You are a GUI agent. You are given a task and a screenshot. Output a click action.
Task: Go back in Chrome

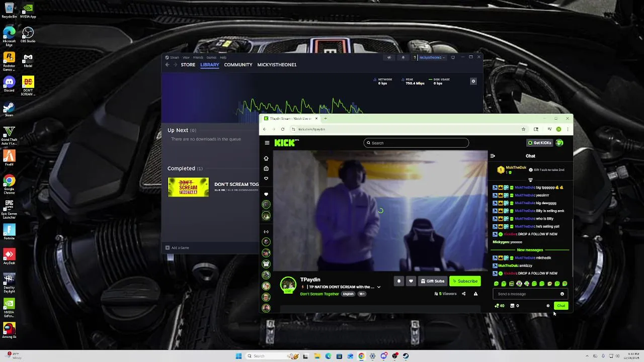[x=265, y=129]
